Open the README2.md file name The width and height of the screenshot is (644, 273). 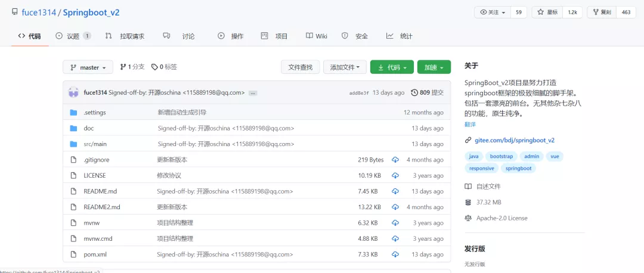pyautogui.click(x=102, y=207)
